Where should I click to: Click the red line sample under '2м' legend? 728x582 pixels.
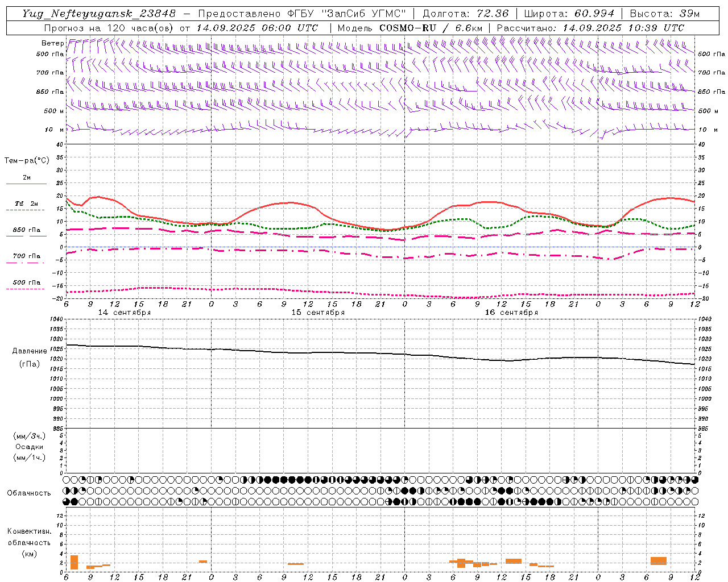point(26,184)
